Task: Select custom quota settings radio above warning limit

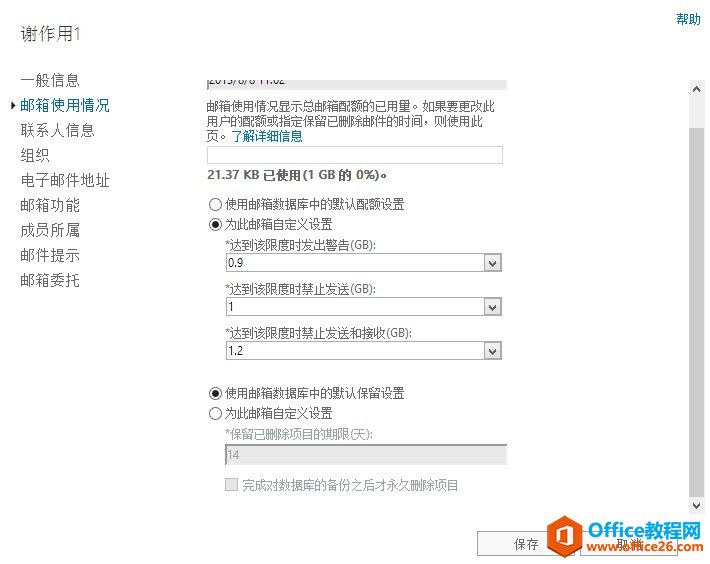Action: 215,225
